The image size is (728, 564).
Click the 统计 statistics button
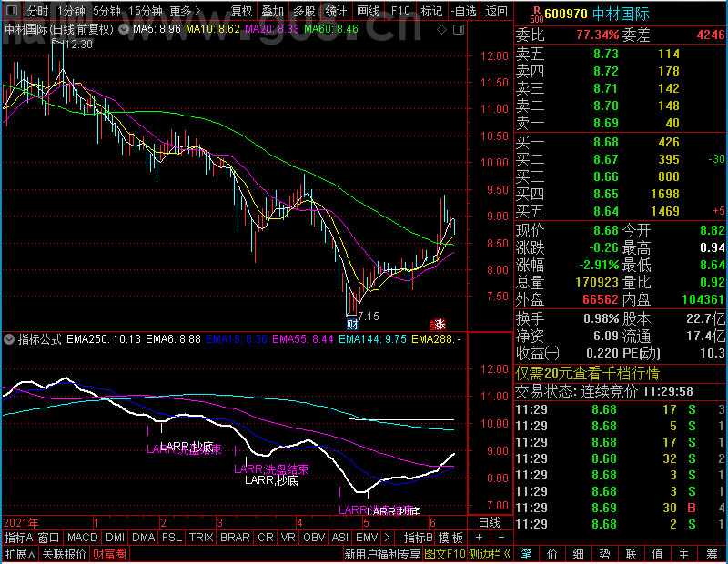pyautogui.click(x=336, y=11)
